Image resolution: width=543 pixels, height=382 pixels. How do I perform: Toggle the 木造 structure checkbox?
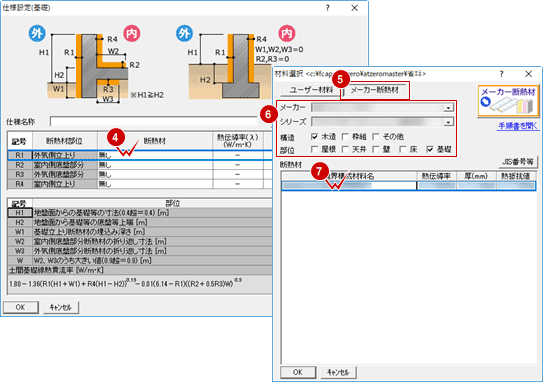[314, 137]
